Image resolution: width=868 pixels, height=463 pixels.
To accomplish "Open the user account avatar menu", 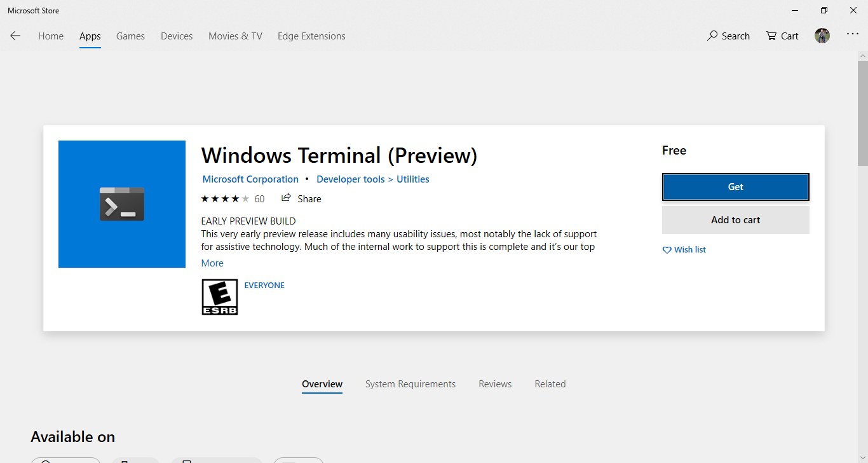I will [822, 36].
